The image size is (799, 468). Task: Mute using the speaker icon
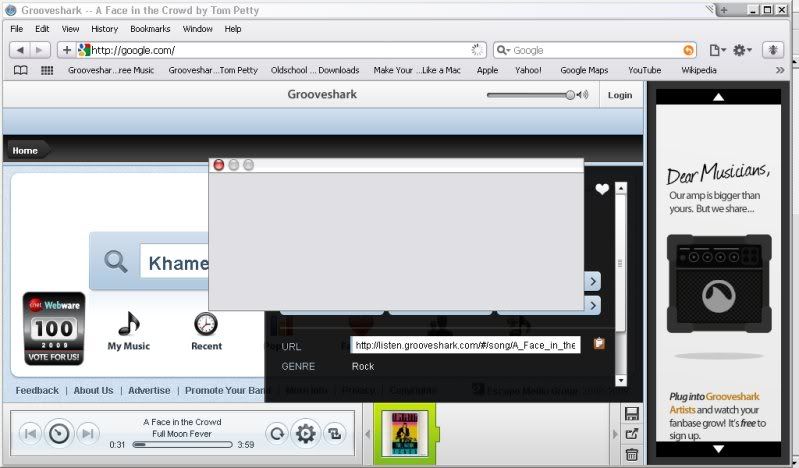click(x=583, y=95)
